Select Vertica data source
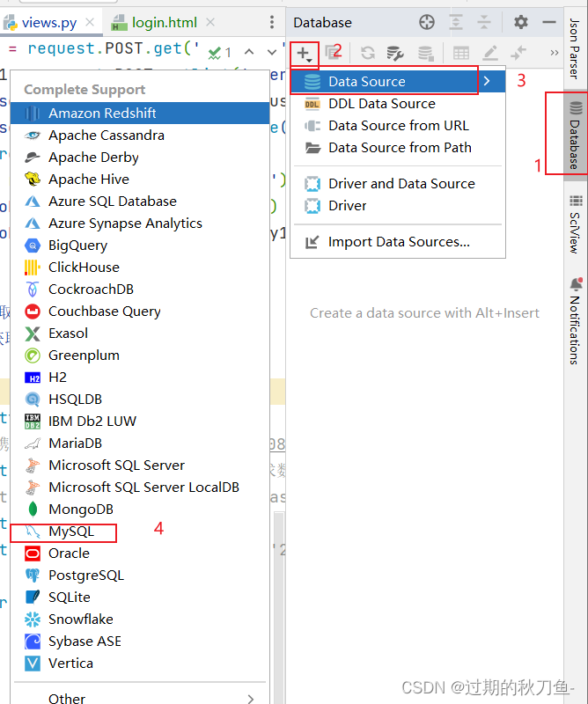 click(140, 664)
